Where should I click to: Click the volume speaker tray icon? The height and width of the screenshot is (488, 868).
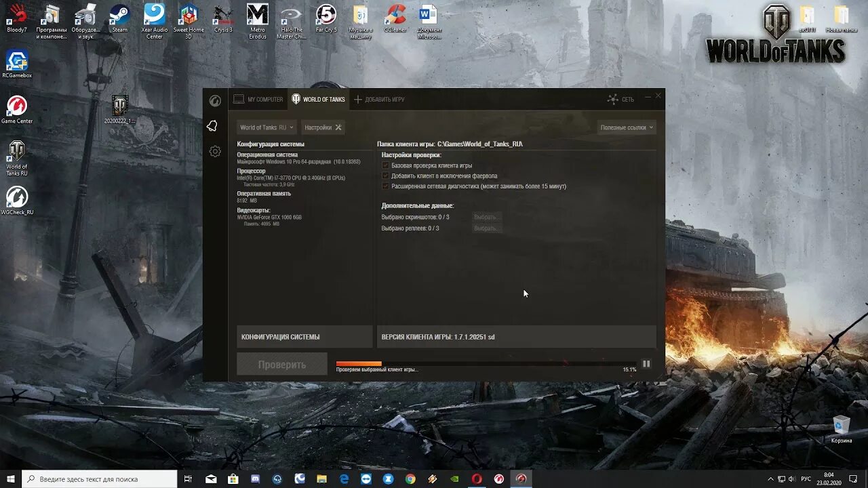point(792,479)
